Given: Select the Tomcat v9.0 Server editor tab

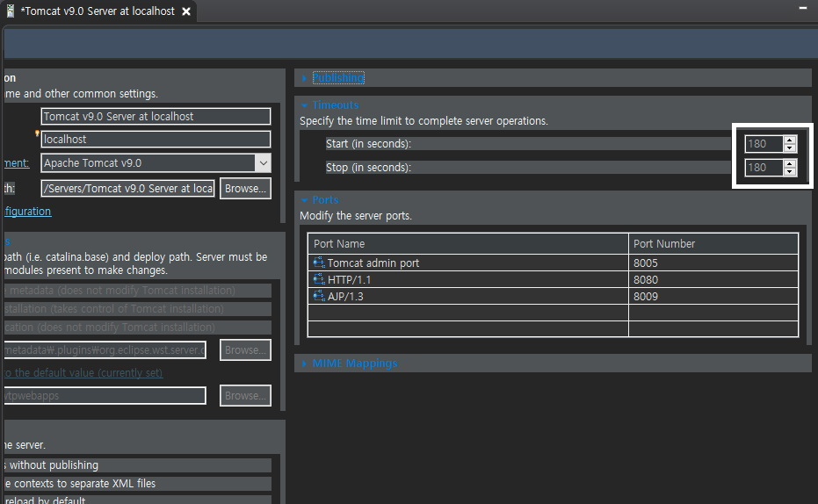Looking at the screenshot, I should point(97,11).
